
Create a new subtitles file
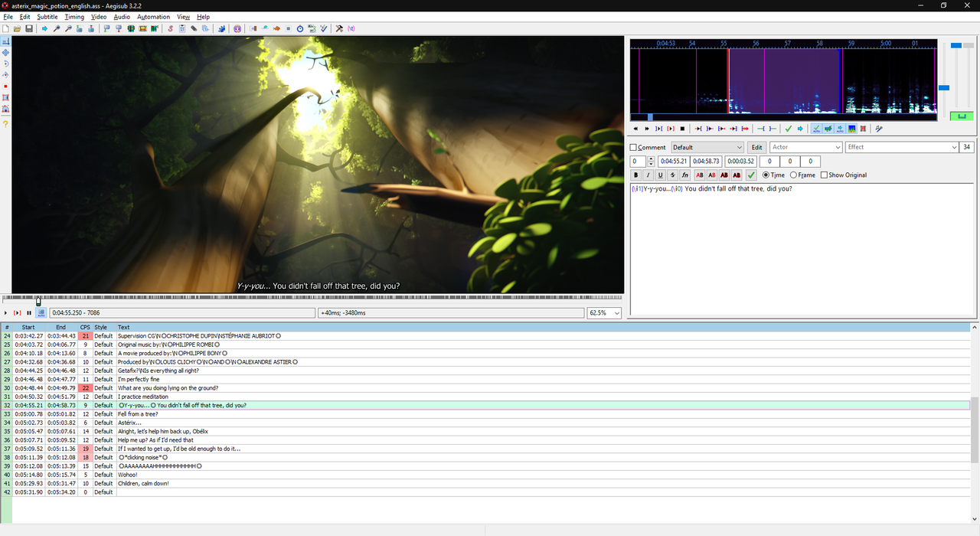point(5,28)
